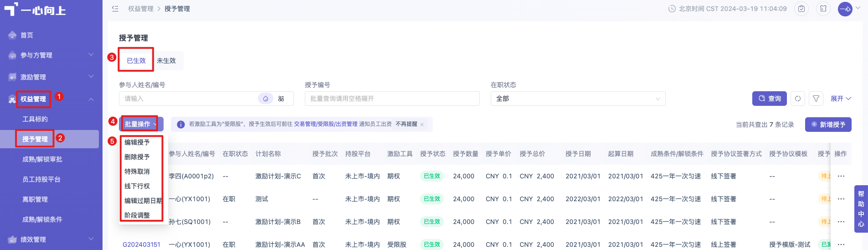The height and width of the screenshot is (250, 868).
Task: Open 成熟/解锁条件 in the sidebar
Action: click(x=42, y=219)
